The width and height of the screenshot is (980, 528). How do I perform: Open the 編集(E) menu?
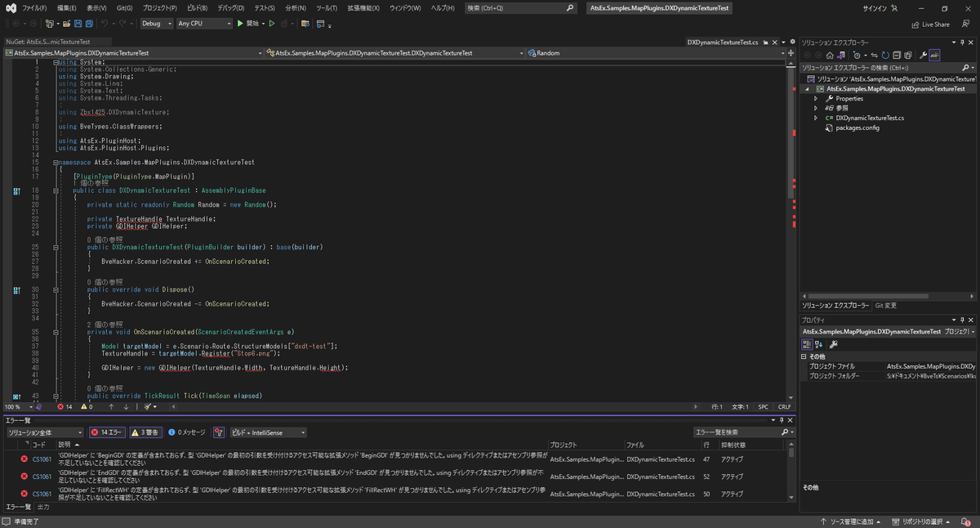(x=66, y=7)
